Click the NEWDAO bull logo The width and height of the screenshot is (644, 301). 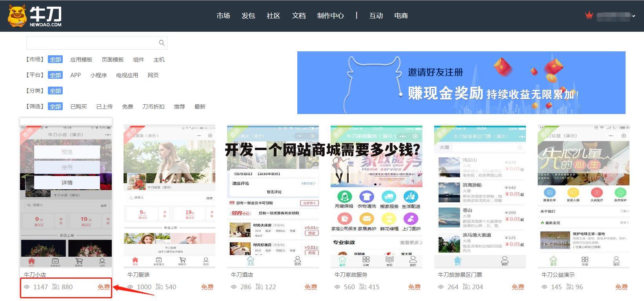(x=35, y=16)
